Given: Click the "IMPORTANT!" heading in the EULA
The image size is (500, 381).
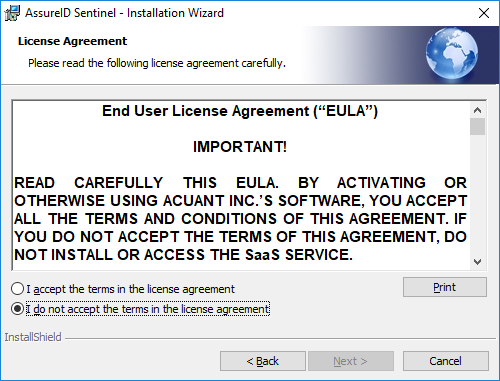Looking at the screenshot, I should tap(240, 147).
